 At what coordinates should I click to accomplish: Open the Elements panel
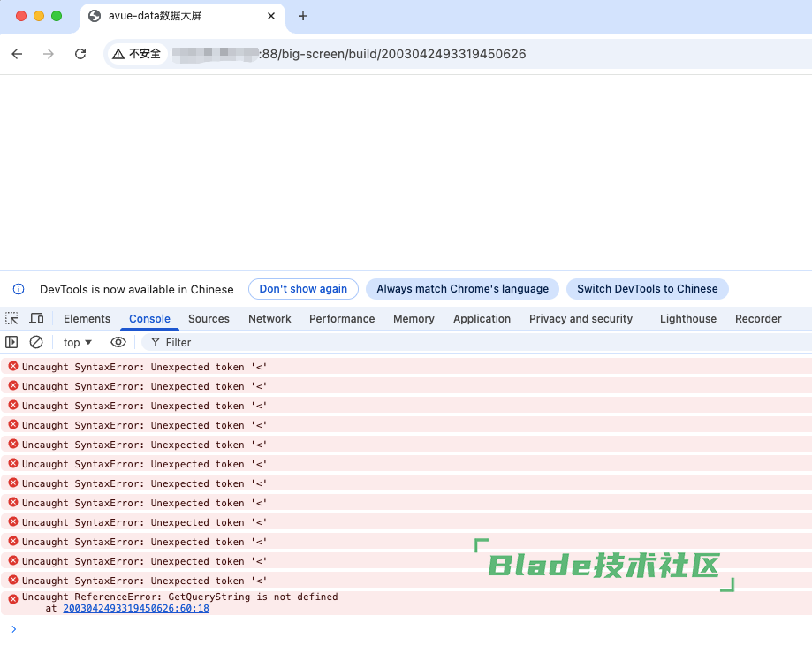coord(86,318)
